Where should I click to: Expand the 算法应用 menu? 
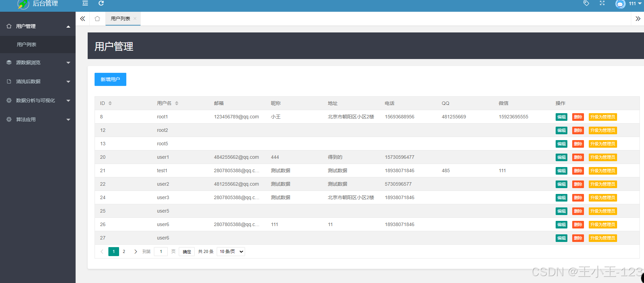pyautogui.click(x=38, y=119)
